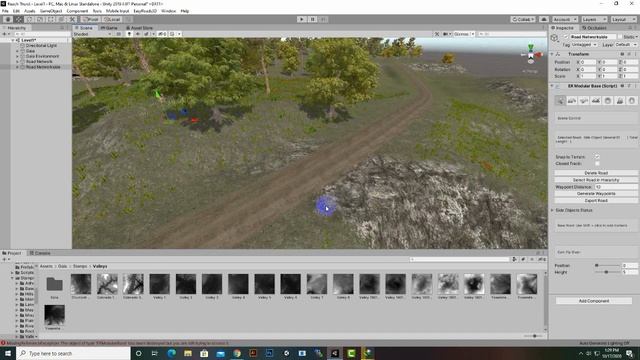Select the Rect tool in toolbar
Screen dimensions: 640x360
(x=51, y=19)
